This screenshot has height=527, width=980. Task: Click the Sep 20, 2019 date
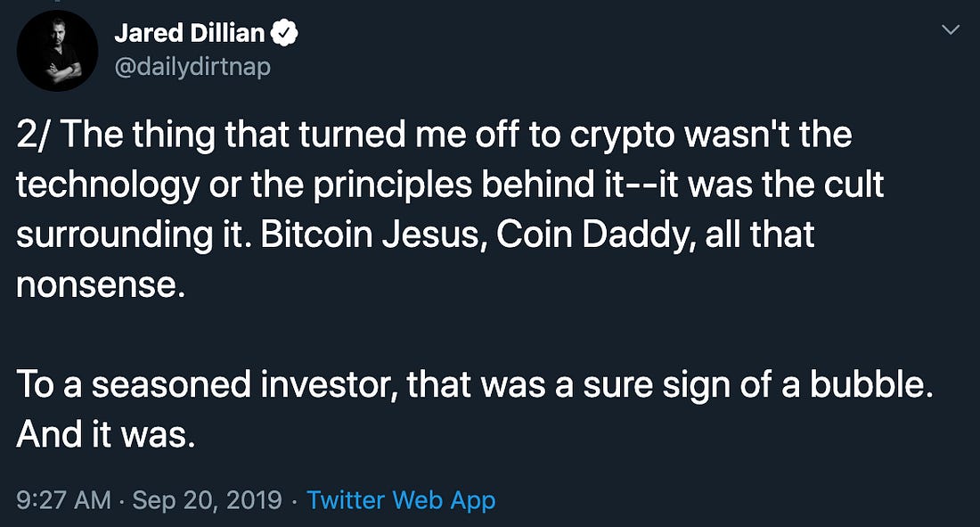[208, 500]
